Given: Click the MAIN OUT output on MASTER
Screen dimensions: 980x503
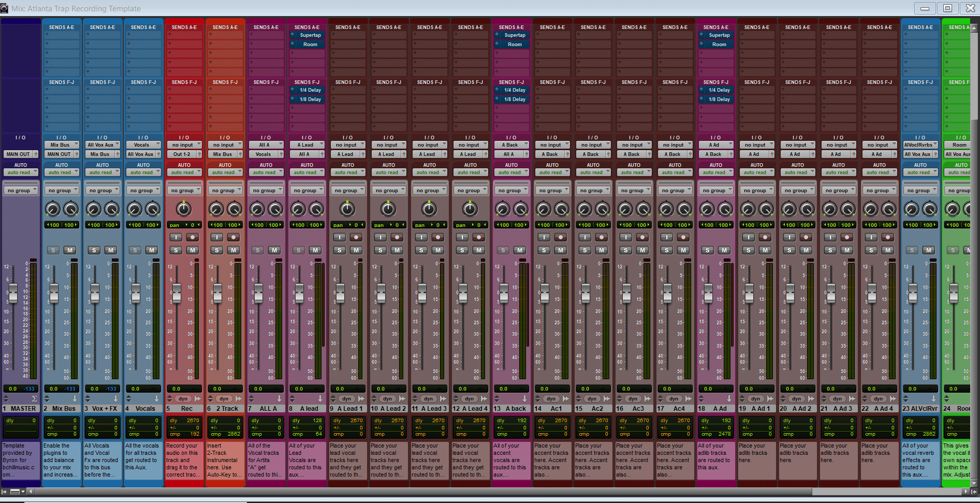Looking at the screenshot, I should (19, 154).
